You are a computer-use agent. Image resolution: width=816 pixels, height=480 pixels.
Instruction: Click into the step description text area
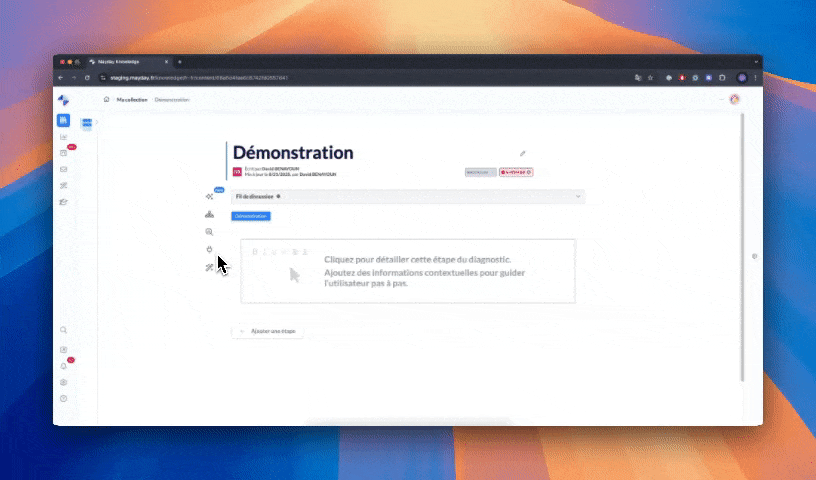pos(408,270)
